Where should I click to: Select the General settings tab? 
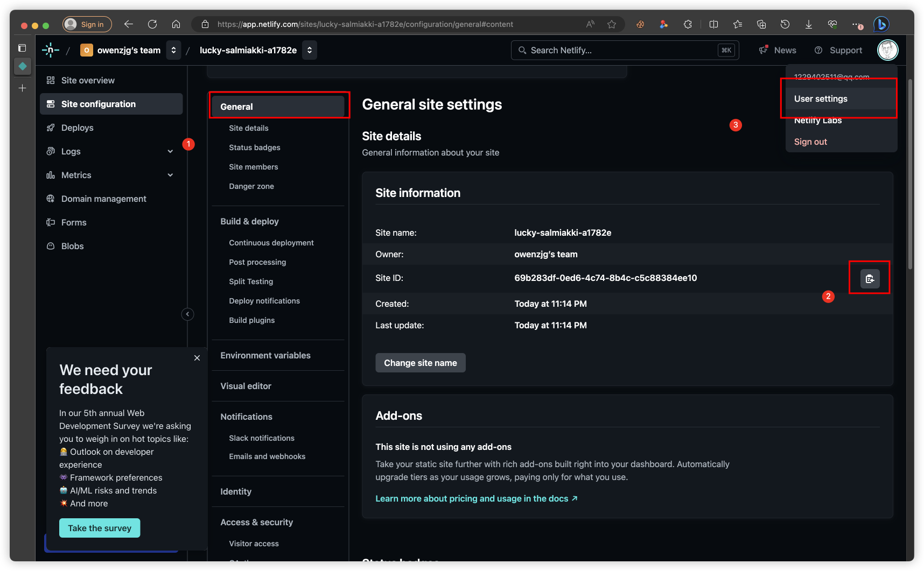pos(278,107)
